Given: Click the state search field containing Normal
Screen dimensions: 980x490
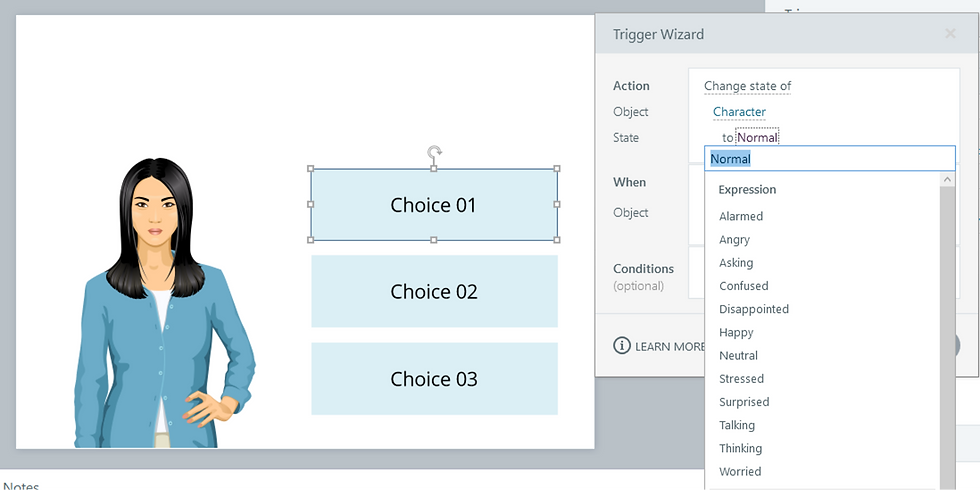Looking at the screenshot, I should tap(830, 159).
